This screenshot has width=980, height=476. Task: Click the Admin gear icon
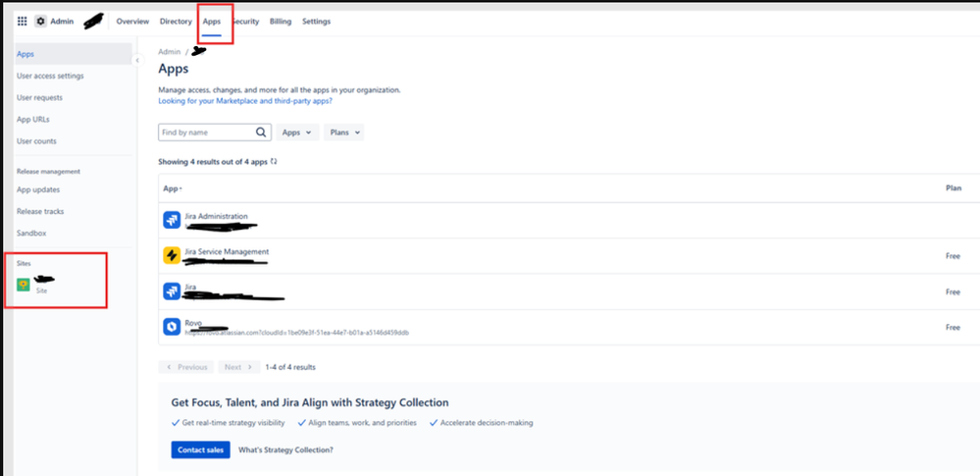coord(40,22)
